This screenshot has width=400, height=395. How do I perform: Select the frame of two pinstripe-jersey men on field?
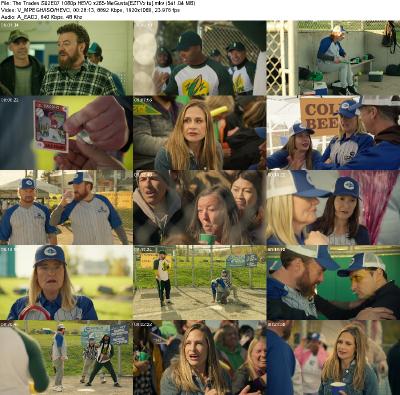pyautogui.click(x=66, y=207)
